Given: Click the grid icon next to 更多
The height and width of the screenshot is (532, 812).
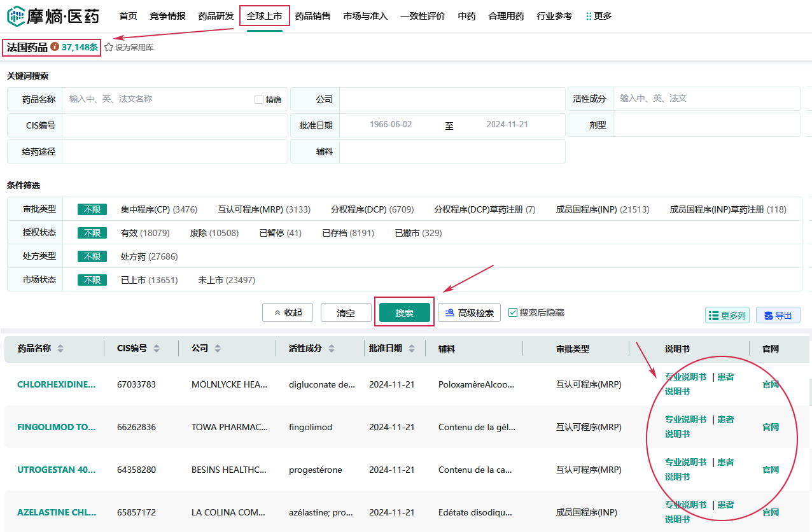Looking at the screenshot, I should [x=589, y=16].
